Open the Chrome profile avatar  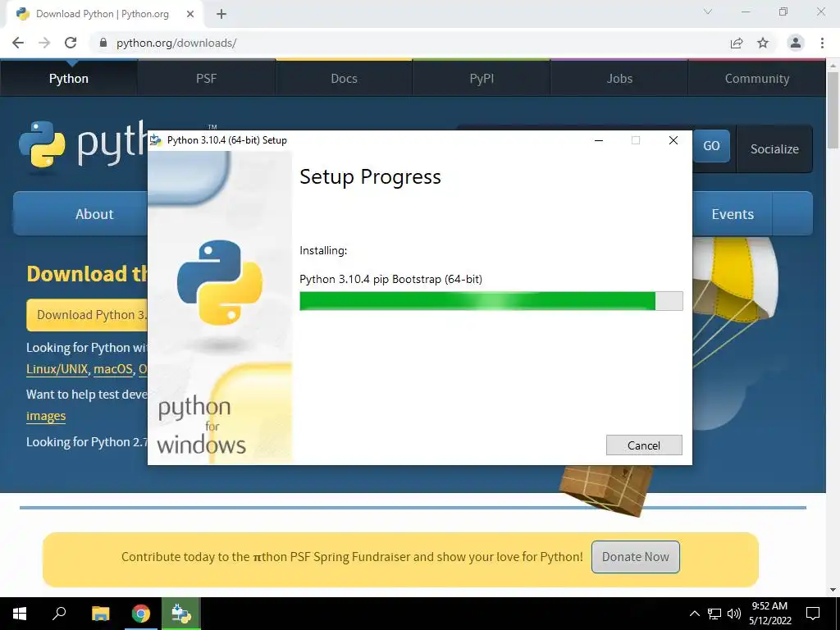coord(796,43)
